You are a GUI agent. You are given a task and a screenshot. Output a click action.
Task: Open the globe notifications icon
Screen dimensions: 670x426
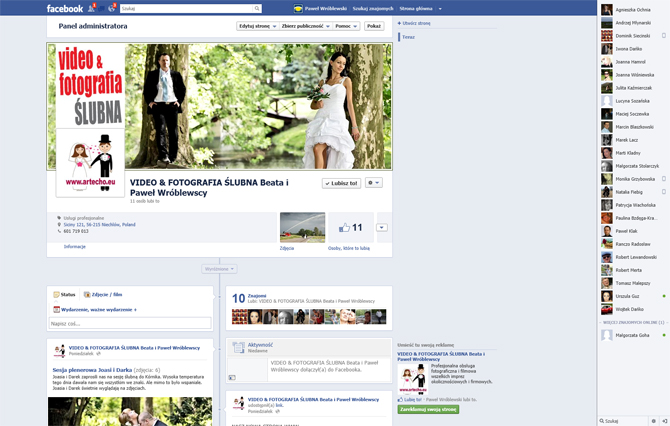(112, 8)
